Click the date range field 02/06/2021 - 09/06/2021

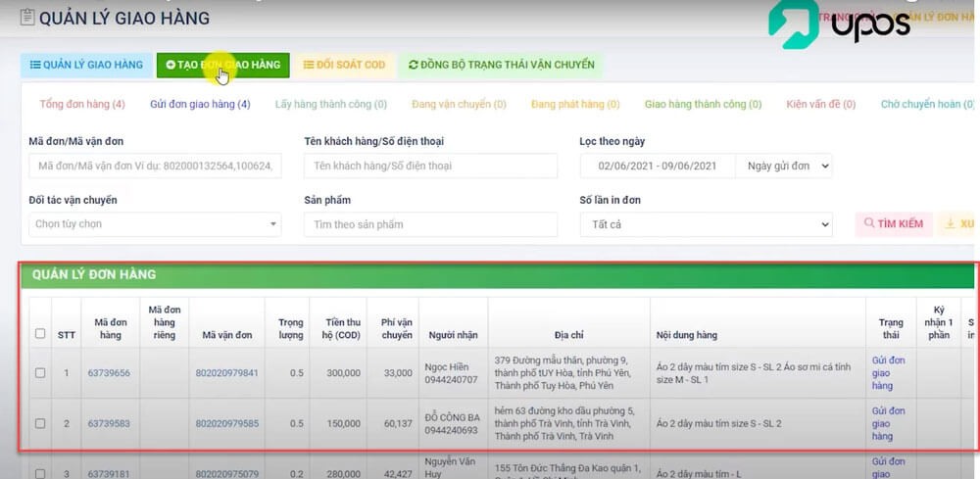(x=658, y=167)
